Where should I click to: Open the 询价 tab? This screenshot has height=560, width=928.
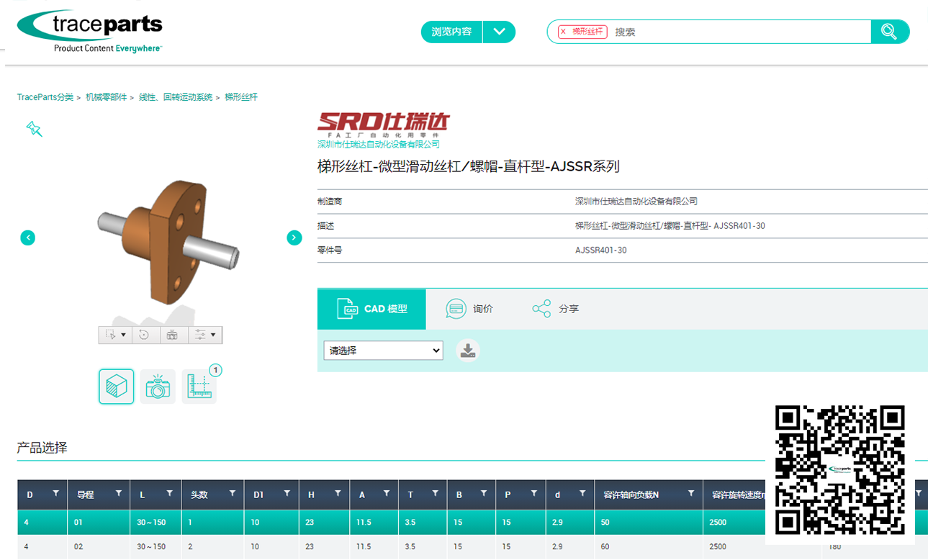click(469, 309)
